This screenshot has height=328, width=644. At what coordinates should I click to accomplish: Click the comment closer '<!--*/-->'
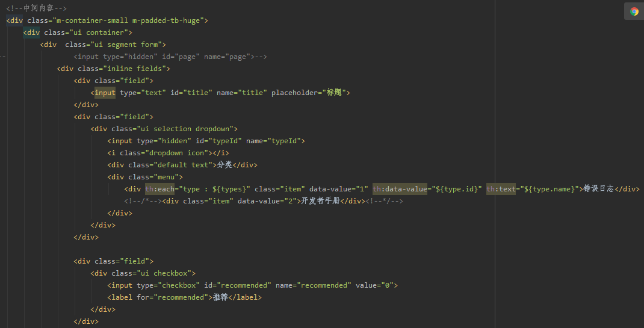[384, 201]
